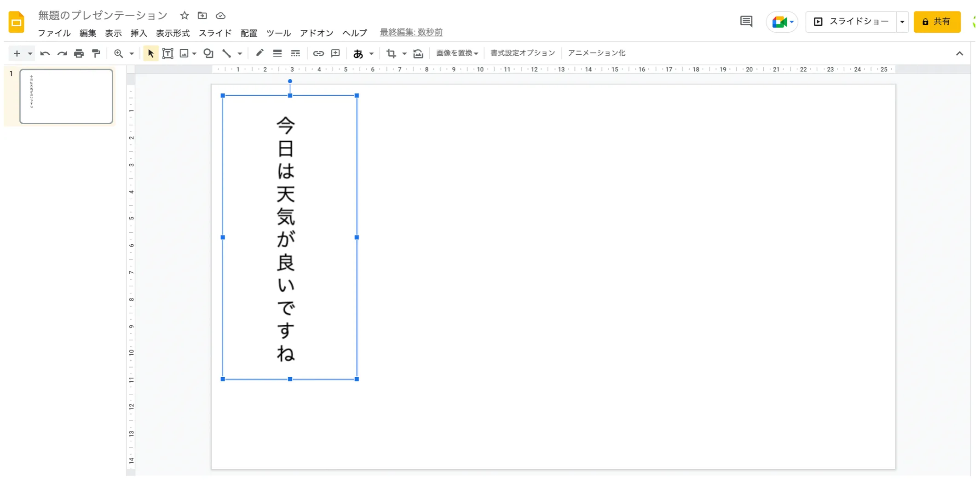Click the Google Slides home logo
This screenshot has height=483, width=980.
pyautogui.click(x=17, y=22)
